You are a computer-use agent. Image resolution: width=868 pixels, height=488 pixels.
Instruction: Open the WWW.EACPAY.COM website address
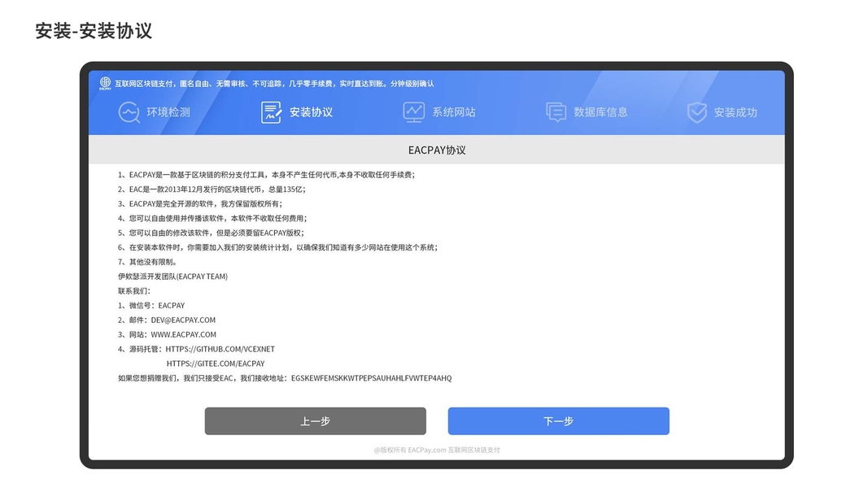point(183,335)
